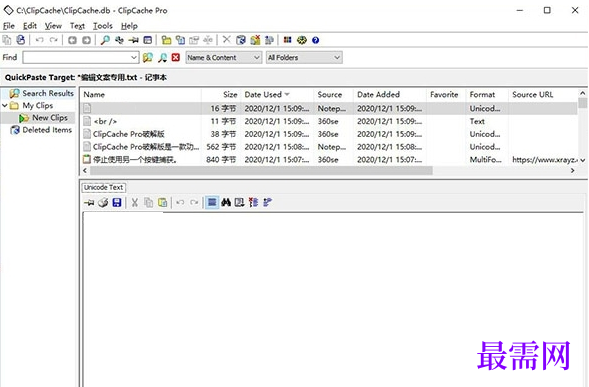This screenshot has height=387, width=589.
Task: Select the 840-byte MultiFormat clip row
Action: (329, 160)
